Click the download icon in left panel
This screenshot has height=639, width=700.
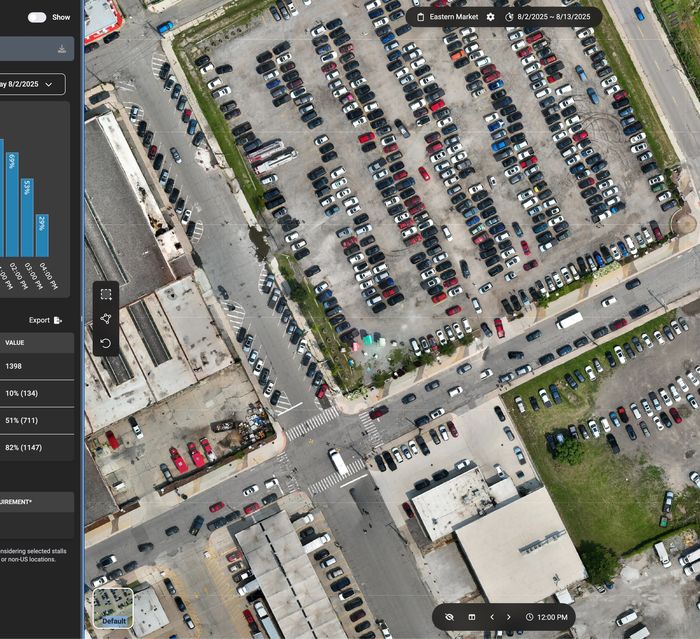(x=62, y=49)
